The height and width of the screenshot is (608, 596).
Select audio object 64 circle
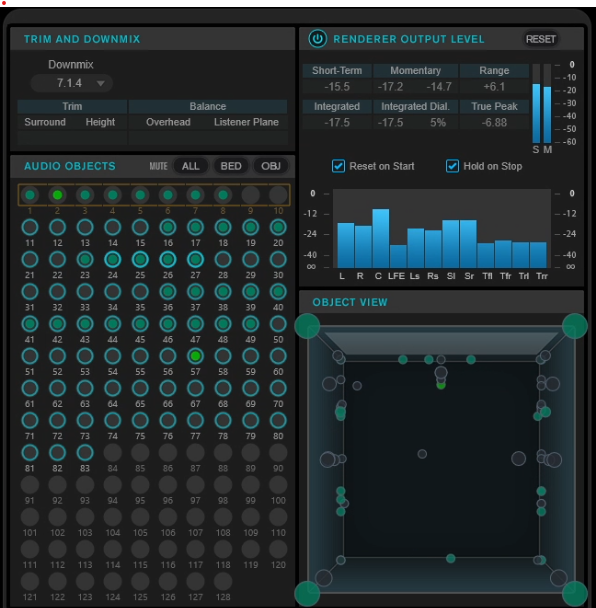point(112,388)
